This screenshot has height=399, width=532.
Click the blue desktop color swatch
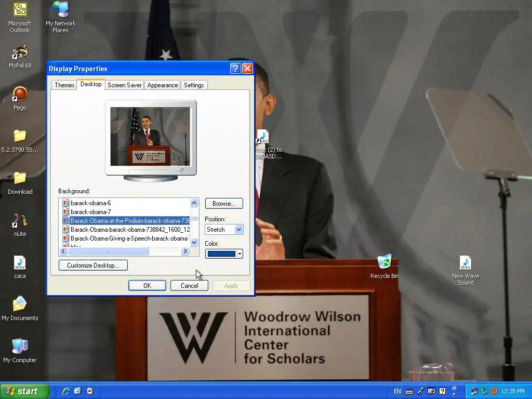click(221, 254)
